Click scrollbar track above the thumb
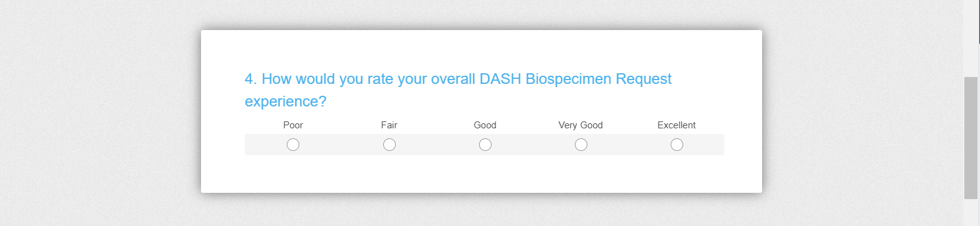 (971, 38)
